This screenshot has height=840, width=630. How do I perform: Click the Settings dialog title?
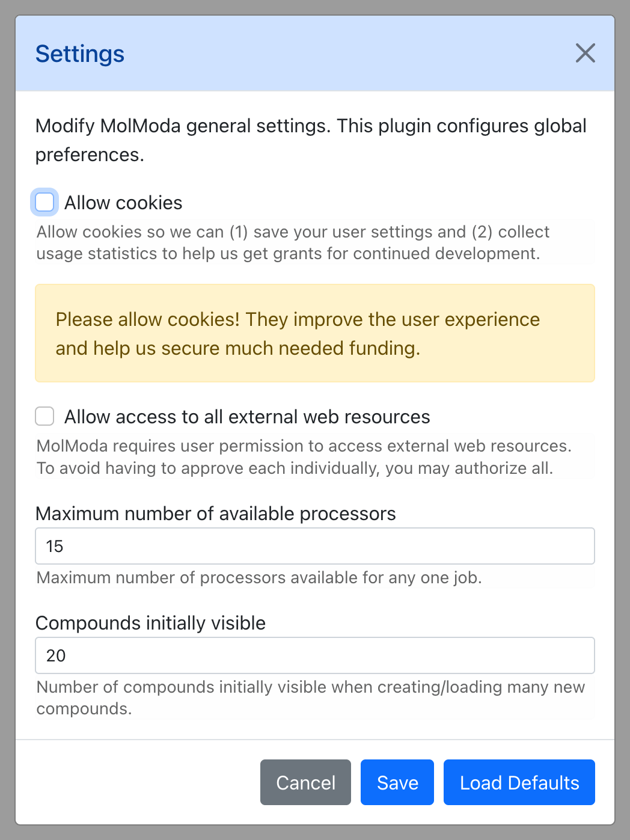80,54
